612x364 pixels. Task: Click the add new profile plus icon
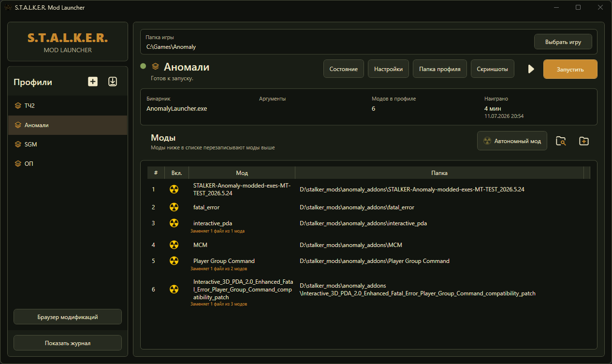click(x=93, y=82)
